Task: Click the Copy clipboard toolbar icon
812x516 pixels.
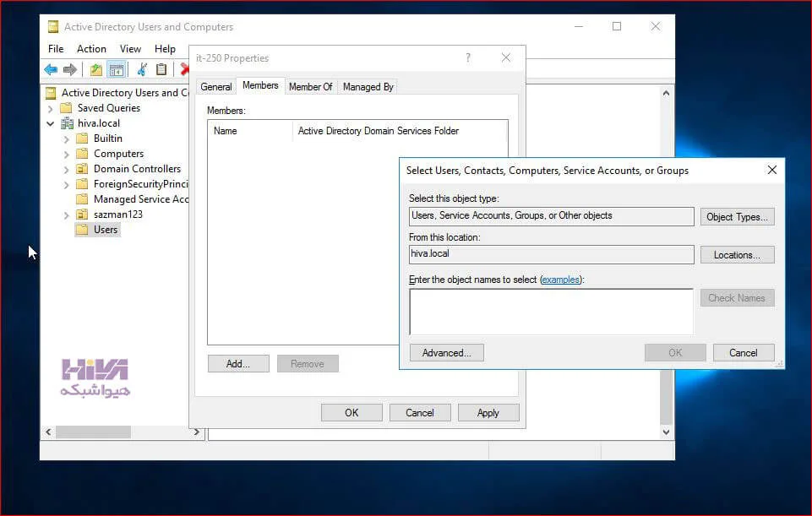Action: click(x=161, y=69)
